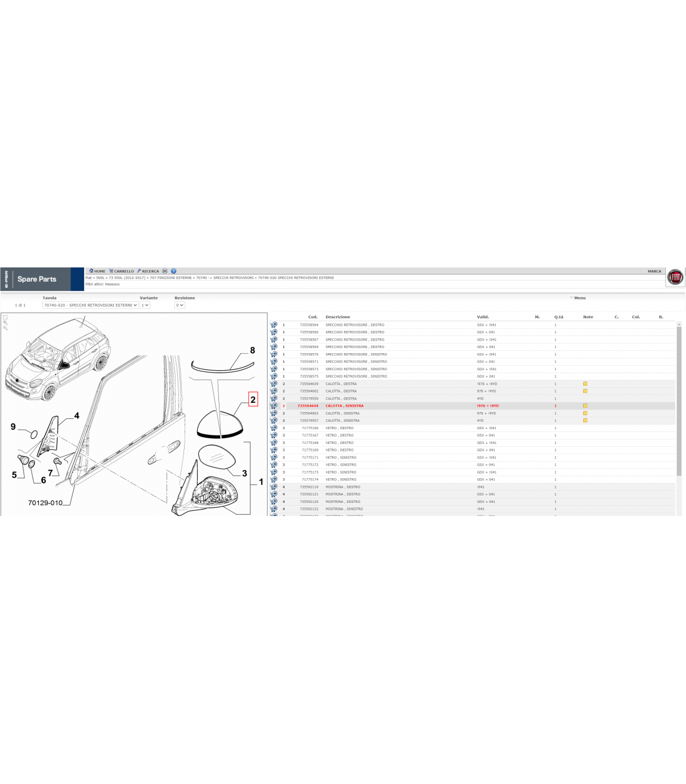686x784 pixels.
Task: Click the parts list vertical scrollbar
Action: [x=679, y=400]
